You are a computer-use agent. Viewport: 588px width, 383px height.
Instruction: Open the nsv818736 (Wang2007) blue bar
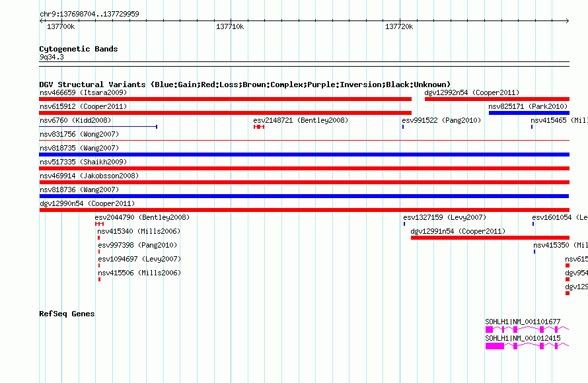pyautogui.click(x=304, y=196)
